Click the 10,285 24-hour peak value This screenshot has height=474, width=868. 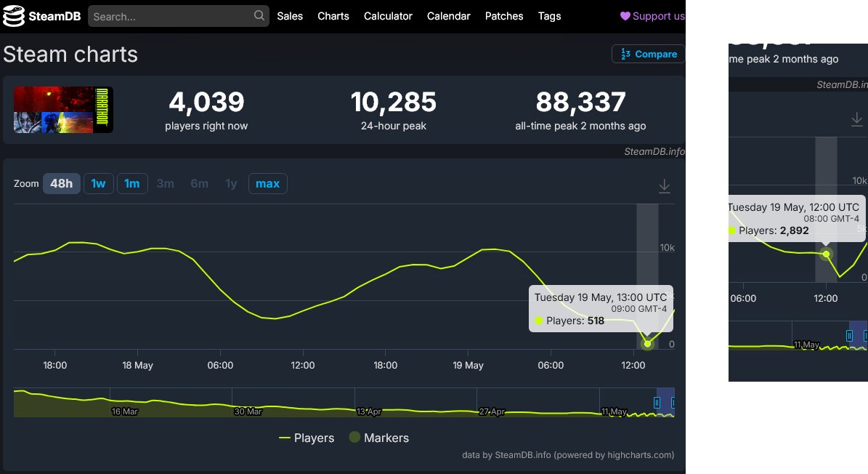394,102
